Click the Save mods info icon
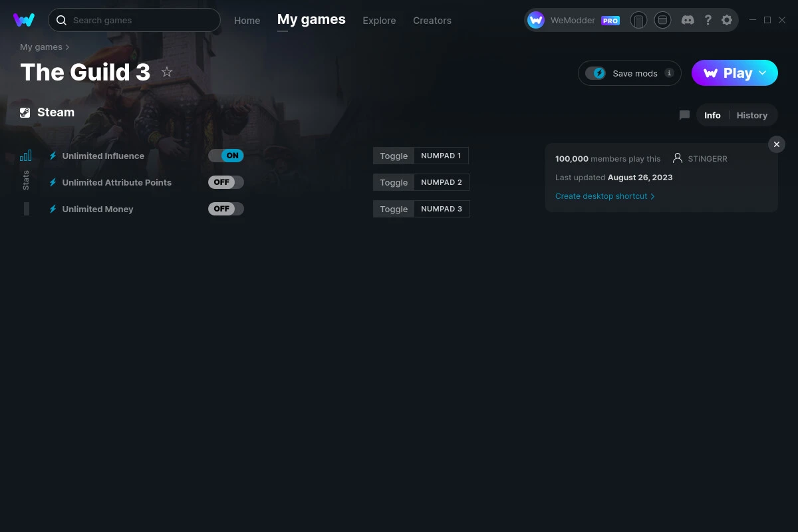 pyautogui.click(x=669, y=73)
